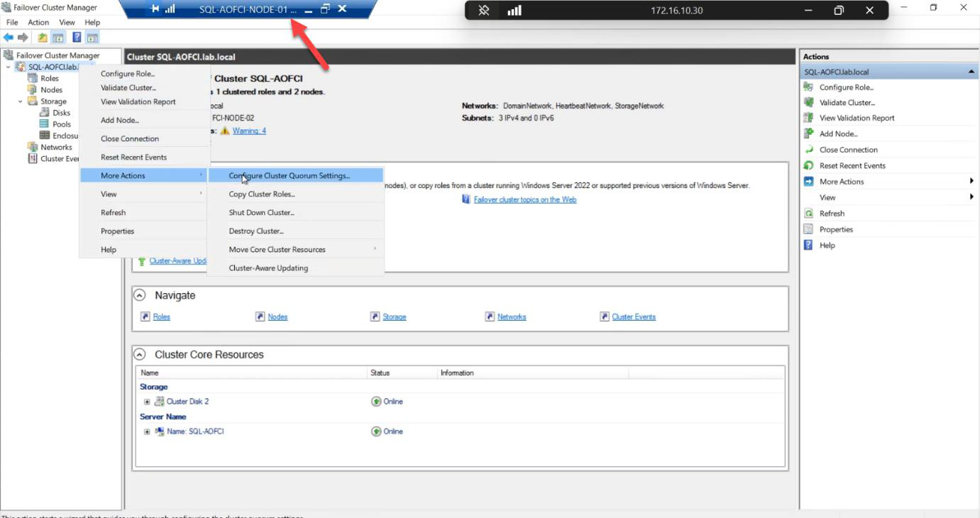Click the Name column header in Core Resources

tap(252, 373)
